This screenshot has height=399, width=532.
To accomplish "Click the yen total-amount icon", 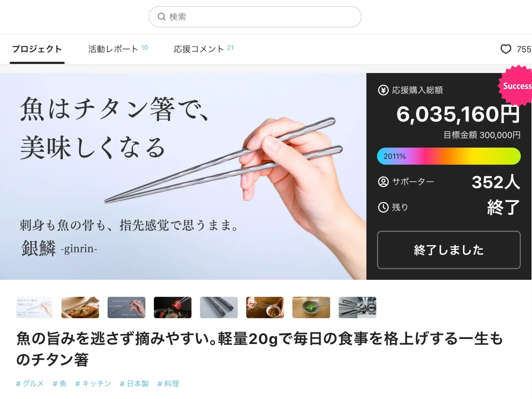I will point(383,90).
